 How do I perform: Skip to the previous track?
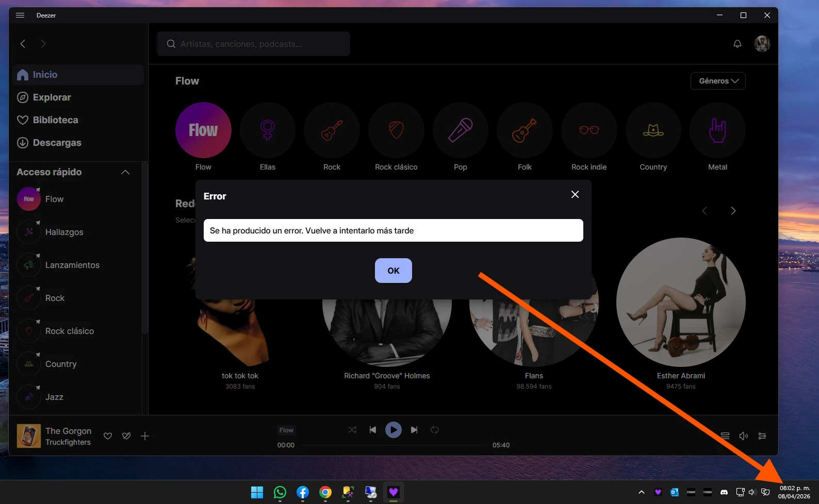coord(372,430)
